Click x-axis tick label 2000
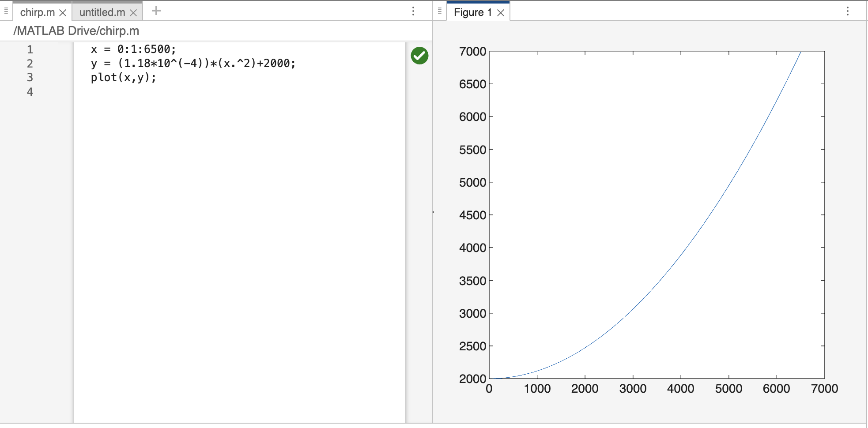Screen dimensions: 868x428 (x=585, y=389)
